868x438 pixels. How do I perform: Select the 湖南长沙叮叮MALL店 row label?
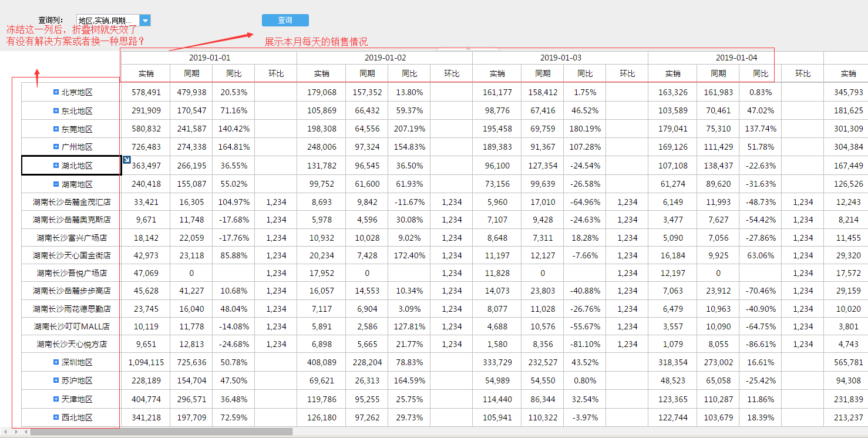tap(72, 326)
